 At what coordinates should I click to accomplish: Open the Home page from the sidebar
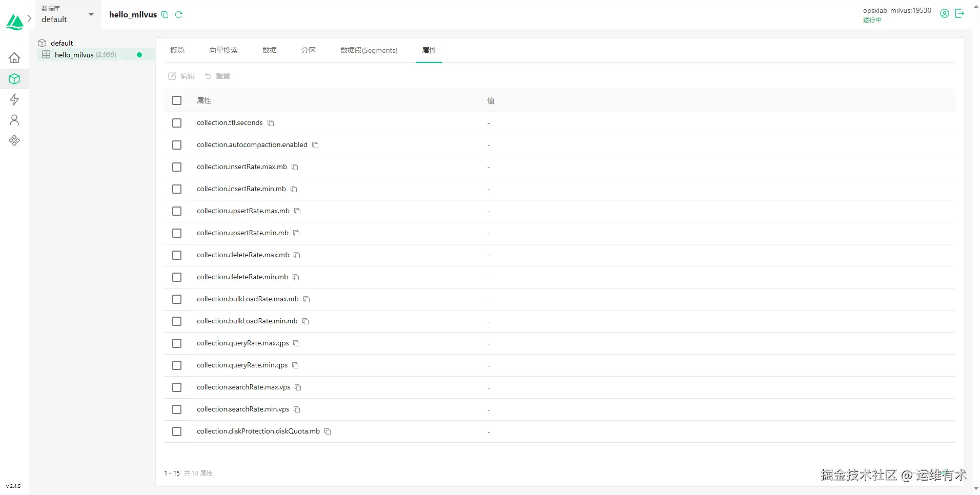click(14, 58)
